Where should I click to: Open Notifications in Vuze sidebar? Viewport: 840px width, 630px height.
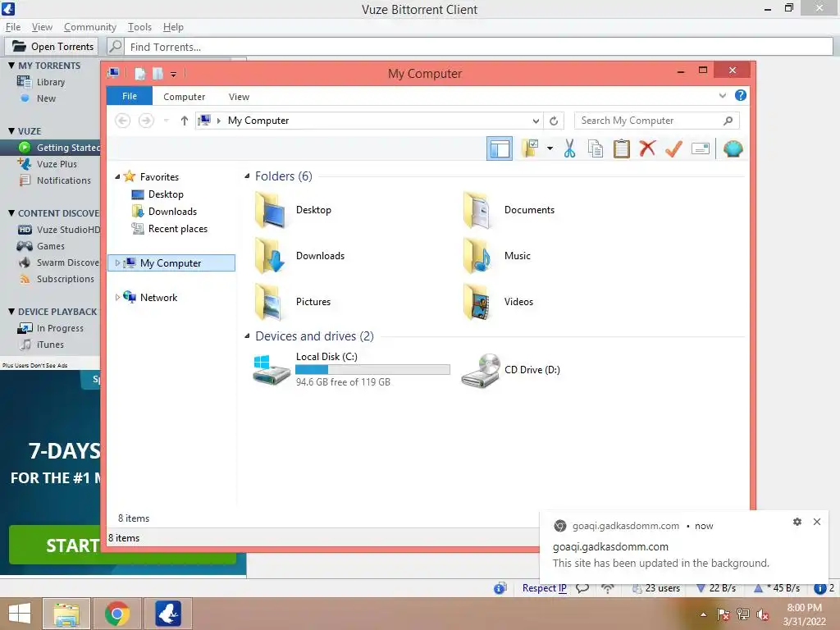[64, 180]
